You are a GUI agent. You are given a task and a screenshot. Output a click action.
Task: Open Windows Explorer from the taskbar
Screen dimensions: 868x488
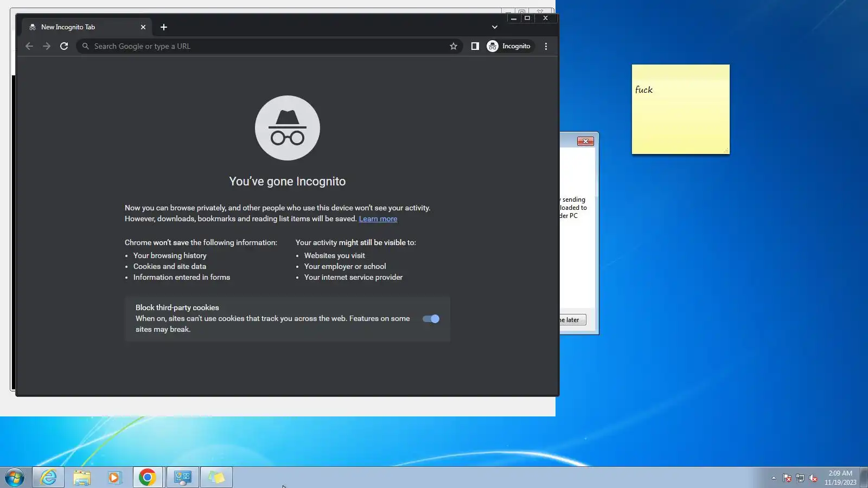tap(82, 477)
